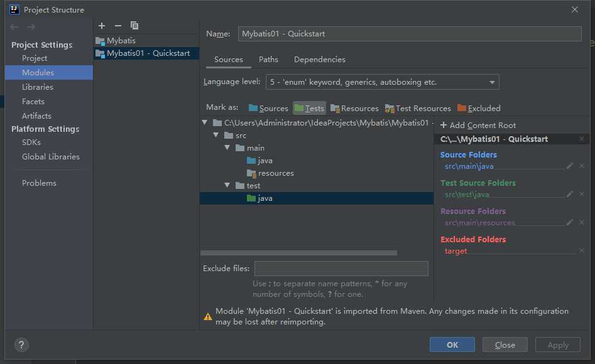
Task: Collapse the src folder node
Action: [x=216, y=135]
